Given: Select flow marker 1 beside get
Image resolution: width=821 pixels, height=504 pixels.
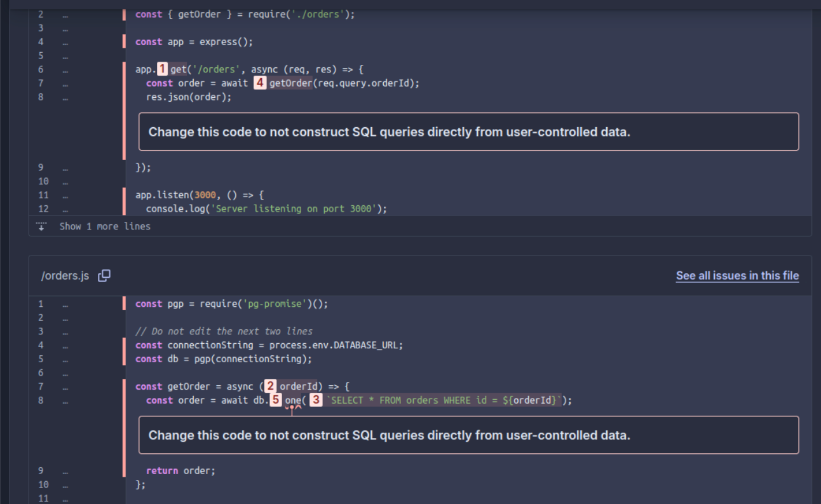Looking at the screenshot, I should (162, 69).
